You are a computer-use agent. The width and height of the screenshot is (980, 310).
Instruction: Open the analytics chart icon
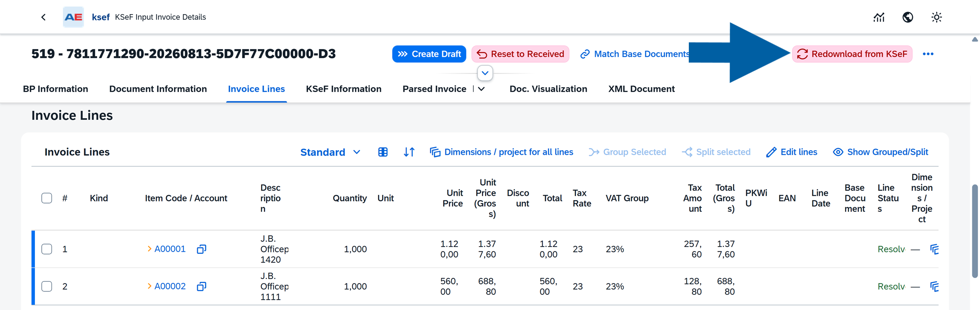879,17
